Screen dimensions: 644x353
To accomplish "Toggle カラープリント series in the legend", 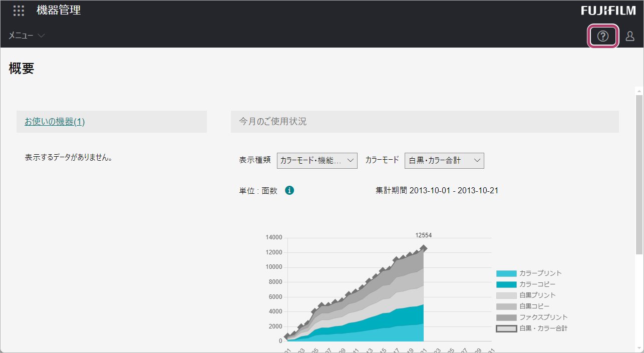I will point(540,273).
